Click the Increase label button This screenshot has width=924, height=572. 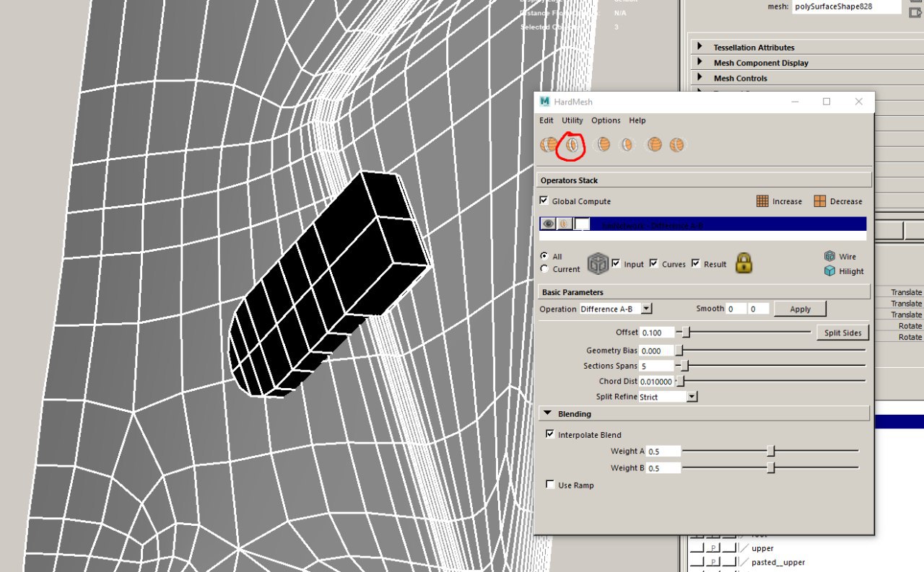(787, 201)
